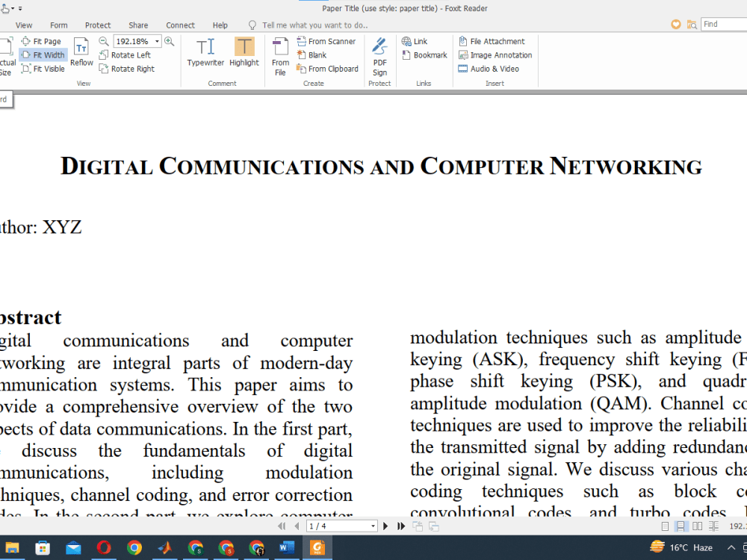747x560 pixels.
Task: Insert an Image Annotation
Action: 495,55
